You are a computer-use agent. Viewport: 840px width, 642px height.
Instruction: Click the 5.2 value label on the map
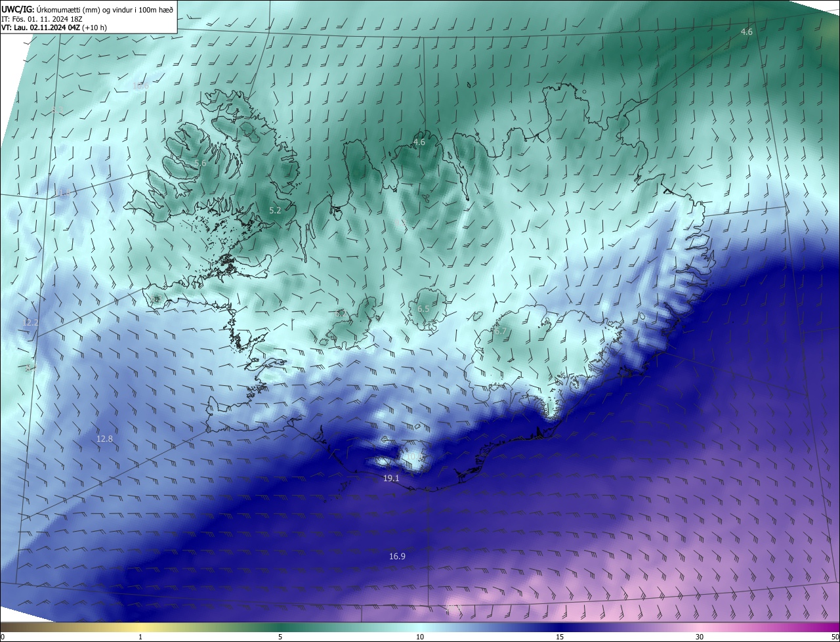pyautogui.click(x=275, y=210)
